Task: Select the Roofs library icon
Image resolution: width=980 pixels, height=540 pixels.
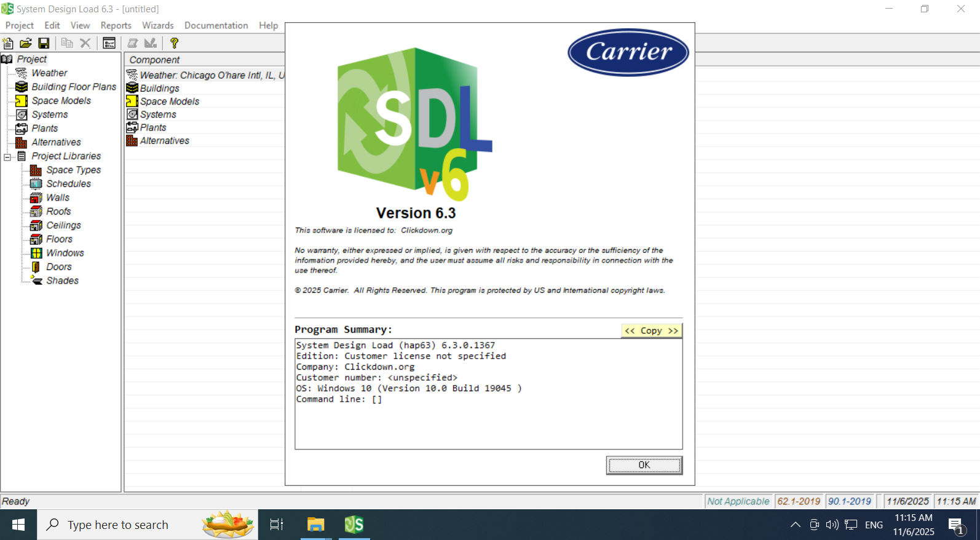Action: pyautogui.click(x=36, y=212)
